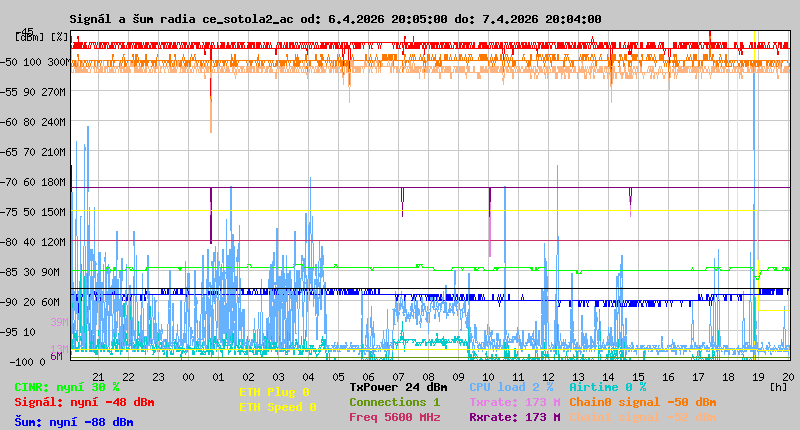Click the 12 hour x-axis label
Image resolution: width=800 pixels, height=430 pixels.
[x=548, y=377]
